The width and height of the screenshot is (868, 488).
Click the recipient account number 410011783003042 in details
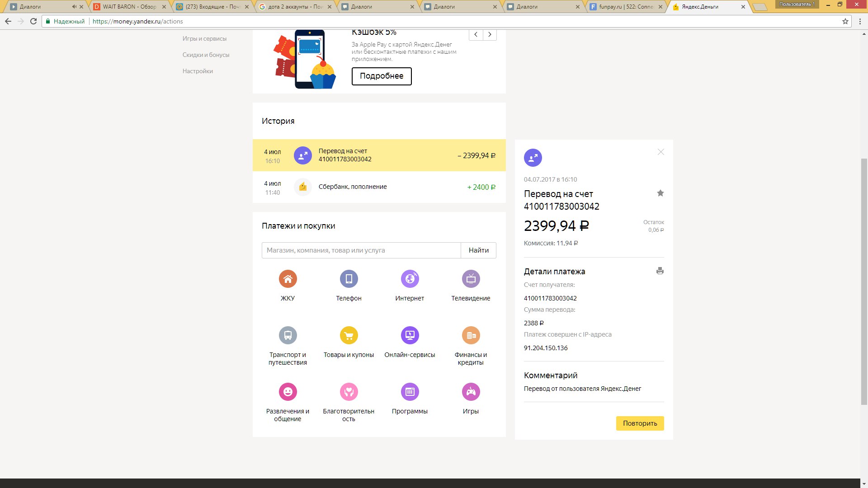point(550,298)
